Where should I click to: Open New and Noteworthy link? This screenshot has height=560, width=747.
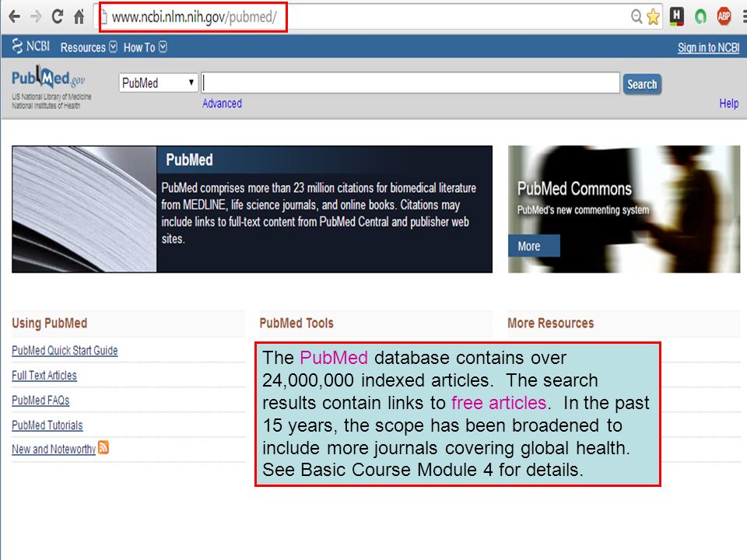coord(54,449)
